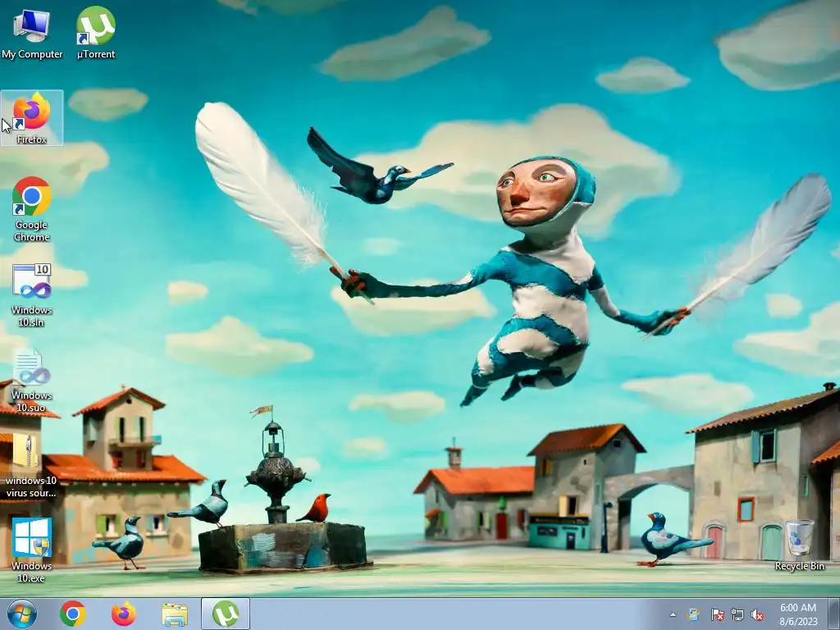The height and width of the screenshot is (630, 840).
Task: Select the Windows 10.exe file icon
Action: [x=32, y=550]
